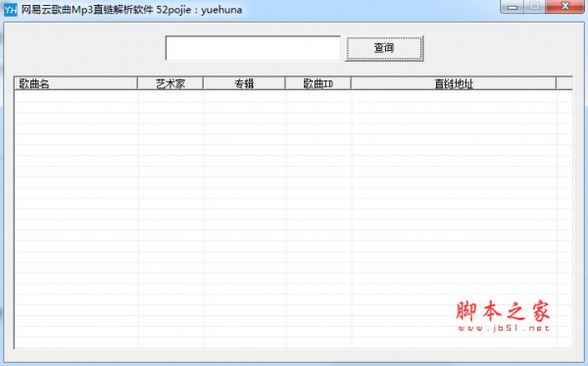Sort by the 艺术家 column header
This screenshot has width=588, height=366.
point(171,83)
